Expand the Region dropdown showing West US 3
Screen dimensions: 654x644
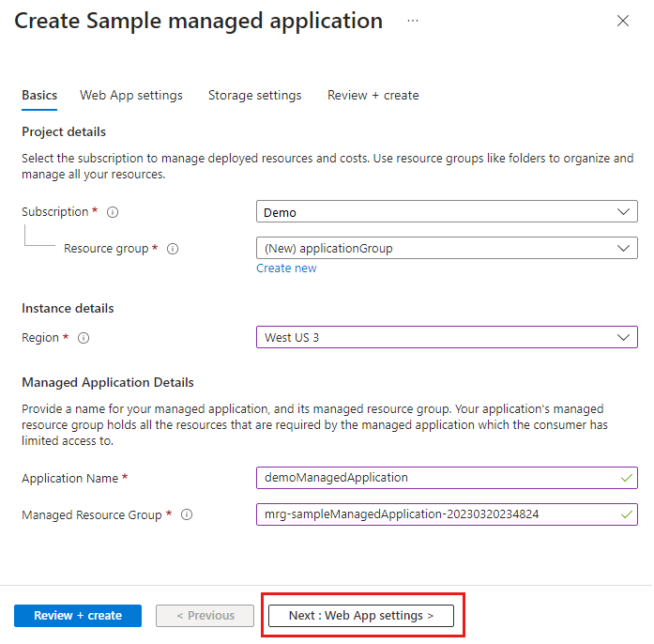(x=447, y=337)
